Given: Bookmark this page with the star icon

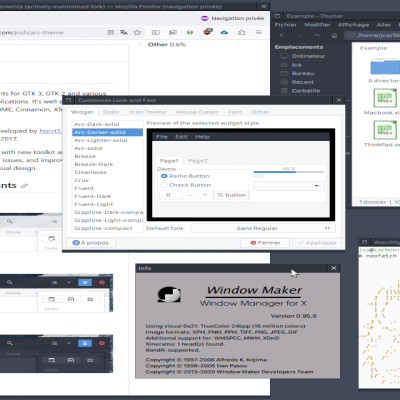Looking at the screenshot, I should (137, 32).
